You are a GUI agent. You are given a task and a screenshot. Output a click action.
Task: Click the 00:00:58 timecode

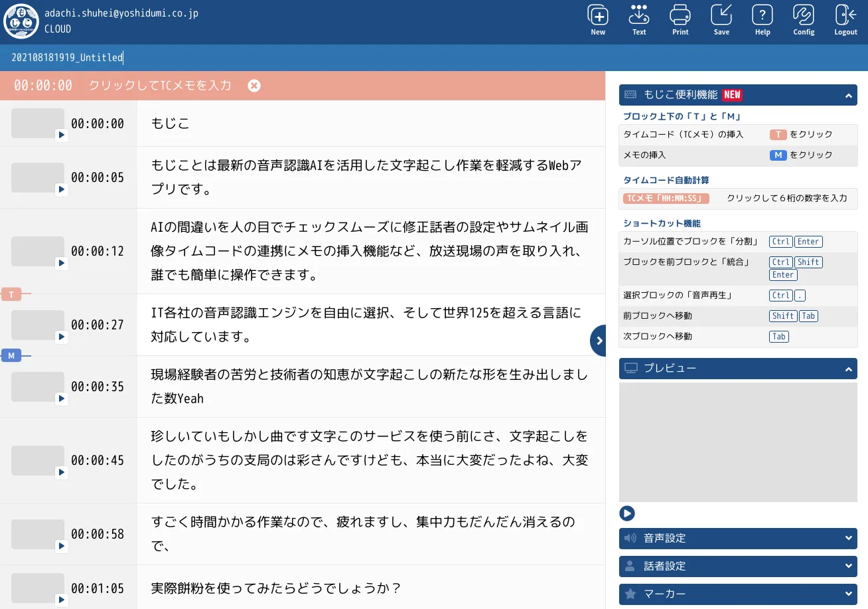tap(98, 534)
